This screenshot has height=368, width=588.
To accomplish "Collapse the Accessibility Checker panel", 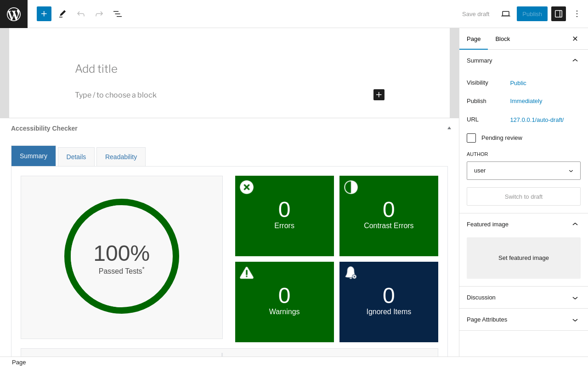I will tap(449, 128).
